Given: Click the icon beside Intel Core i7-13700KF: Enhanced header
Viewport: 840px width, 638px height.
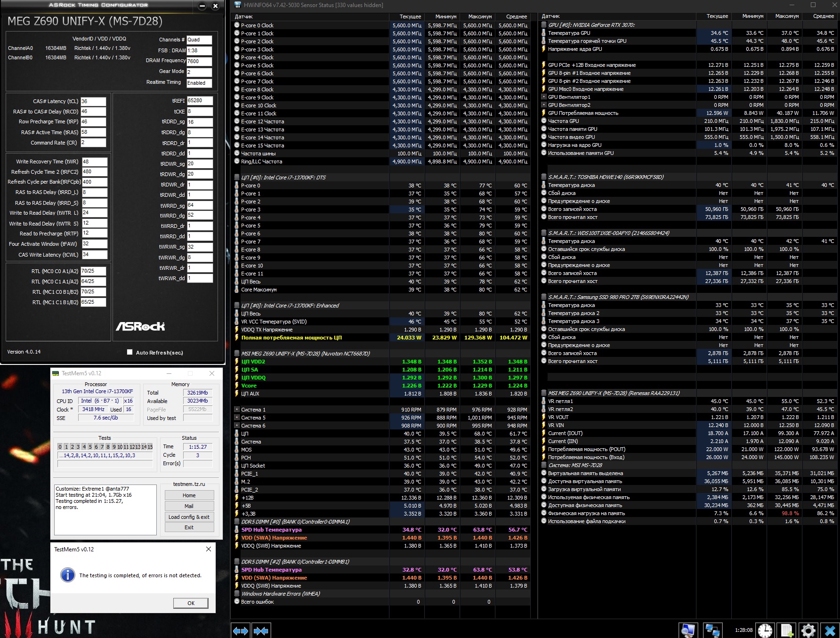Looking at the screenshot, I should [237, 306].
